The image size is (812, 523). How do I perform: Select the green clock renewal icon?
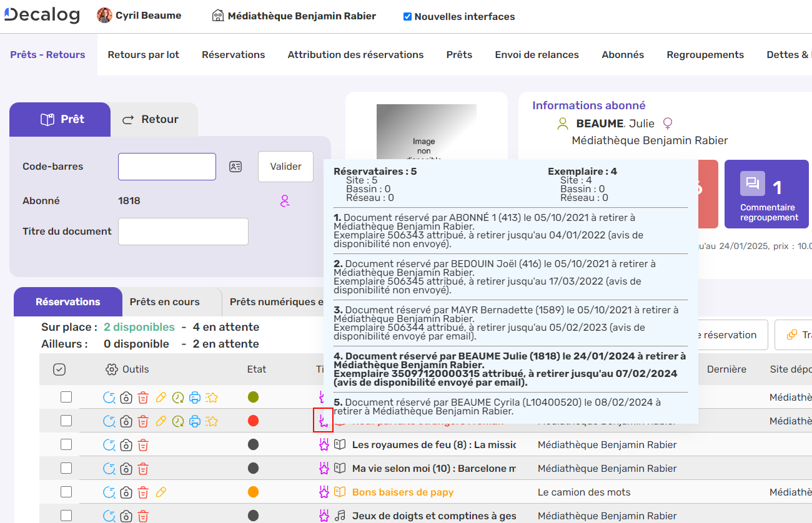pyautogui.click(x=177, y=396)
